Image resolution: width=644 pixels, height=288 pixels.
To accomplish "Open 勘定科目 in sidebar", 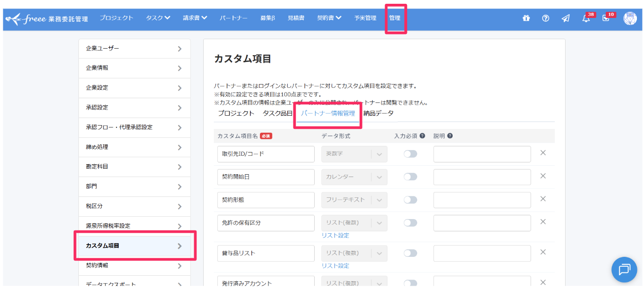I will 135,167.
